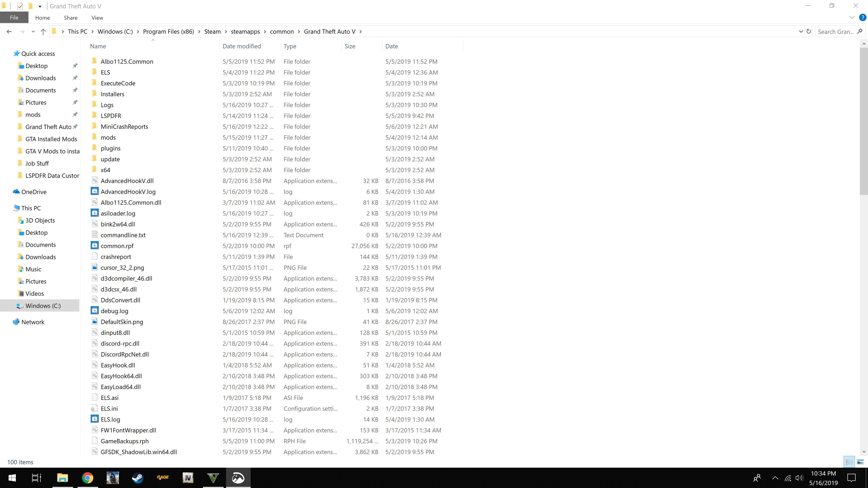
Task: Expand the address bar history dropdown
Action: pos(801,32)
